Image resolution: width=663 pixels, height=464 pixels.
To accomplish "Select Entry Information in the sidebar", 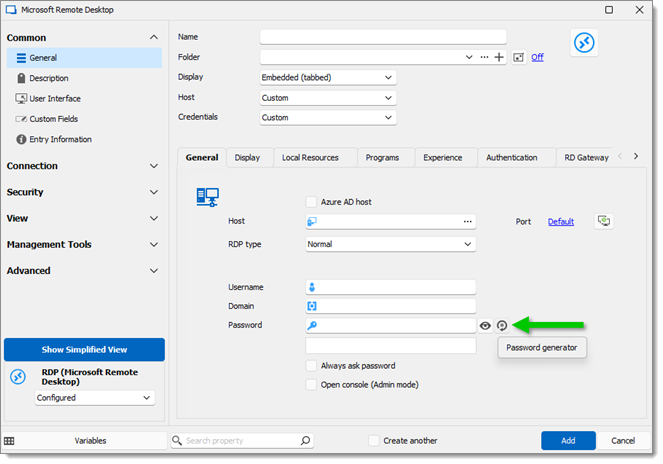I will [84, 139].
